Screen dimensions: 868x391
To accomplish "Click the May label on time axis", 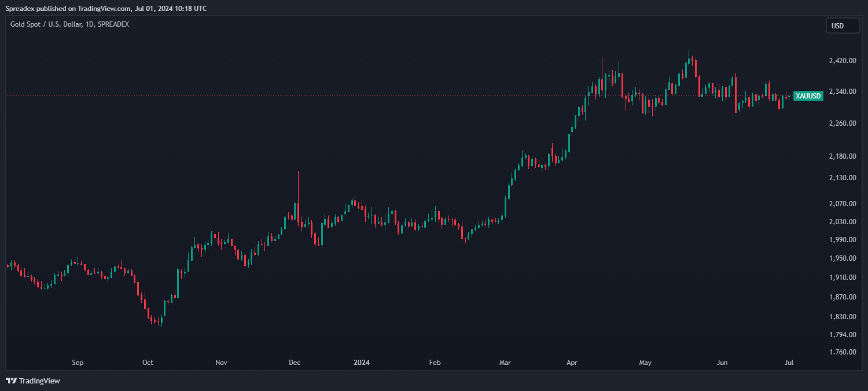I will tap(645, 363).
